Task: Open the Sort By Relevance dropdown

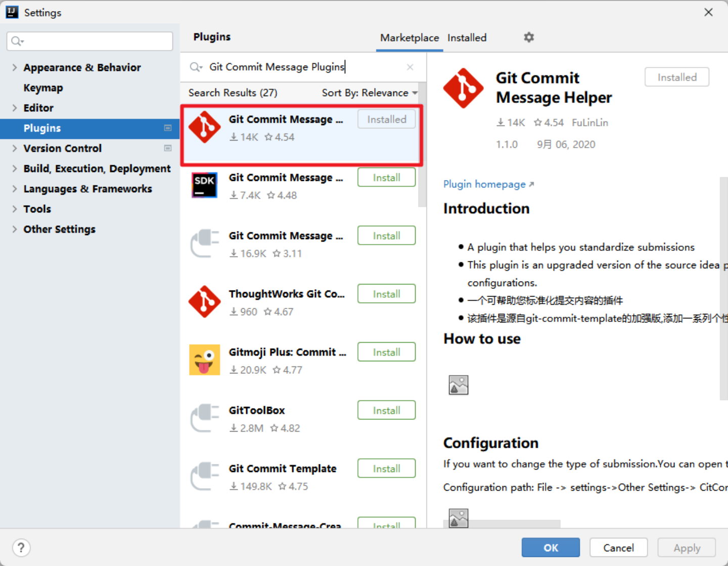Action: 370,93
